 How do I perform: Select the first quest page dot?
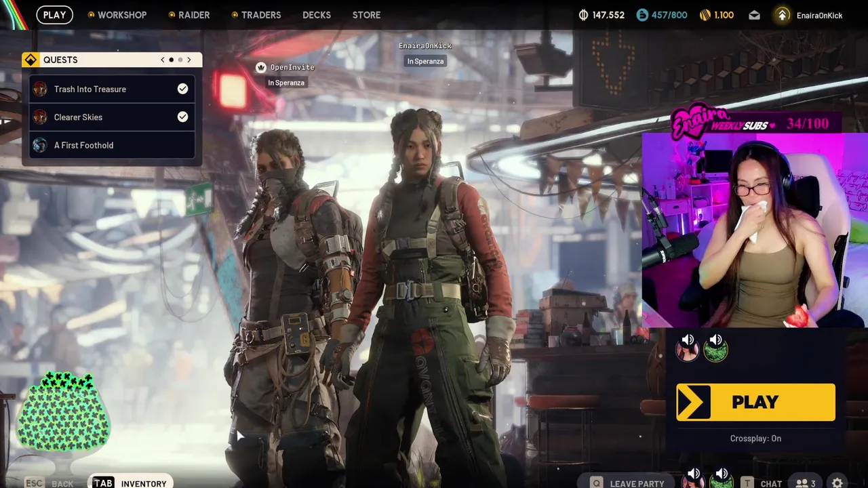coord(171,60)
